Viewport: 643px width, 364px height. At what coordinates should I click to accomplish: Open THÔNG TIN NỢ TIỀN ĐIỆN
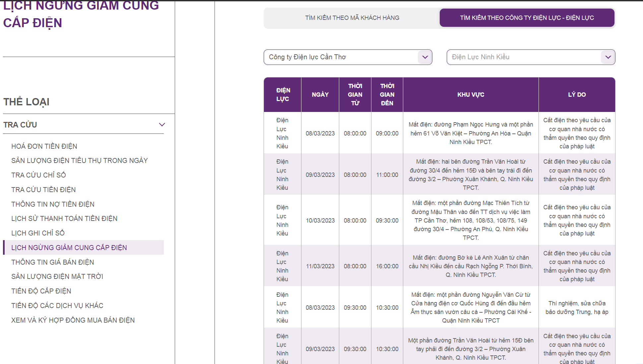point(53,204)
